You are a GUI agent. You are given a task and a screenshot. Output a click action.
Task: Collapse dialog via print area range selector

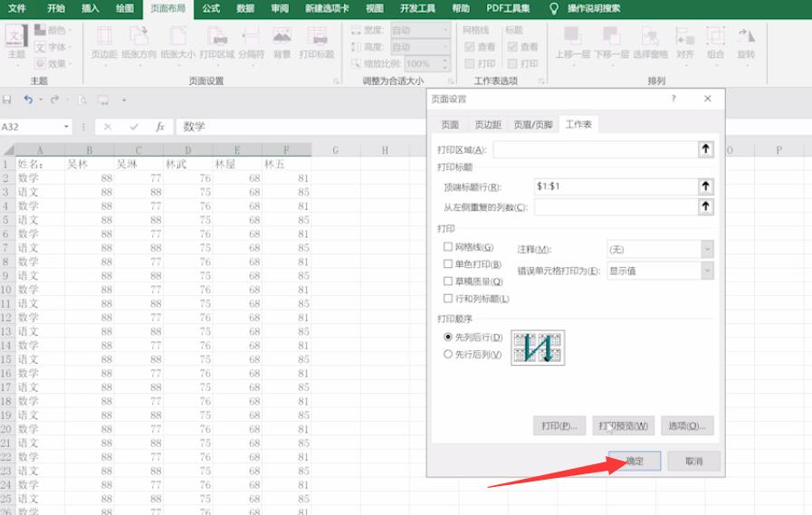click(705, 149)
